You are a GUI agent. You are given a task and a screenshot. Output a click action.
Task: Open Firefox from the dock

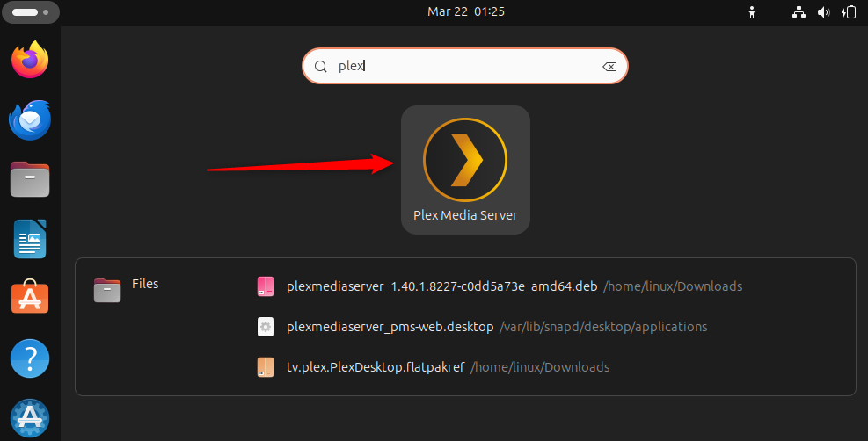pos(30,60)
